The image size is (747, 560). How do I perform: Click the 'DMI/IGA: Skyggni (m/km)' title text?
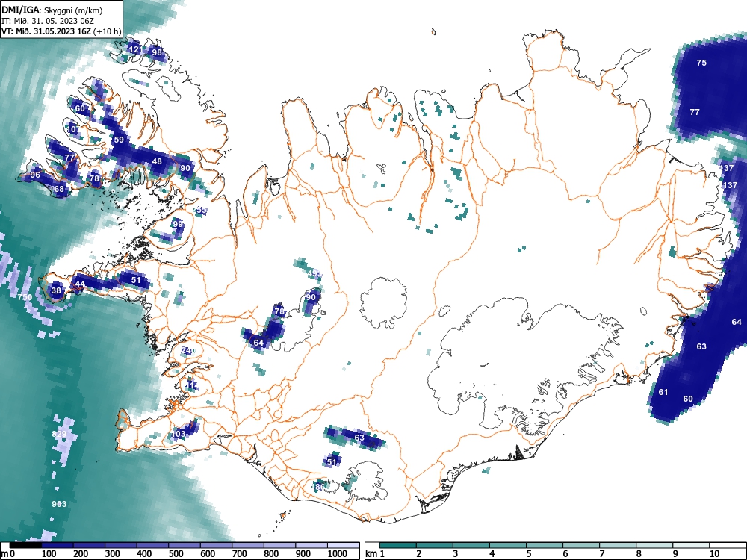point(52,10)
